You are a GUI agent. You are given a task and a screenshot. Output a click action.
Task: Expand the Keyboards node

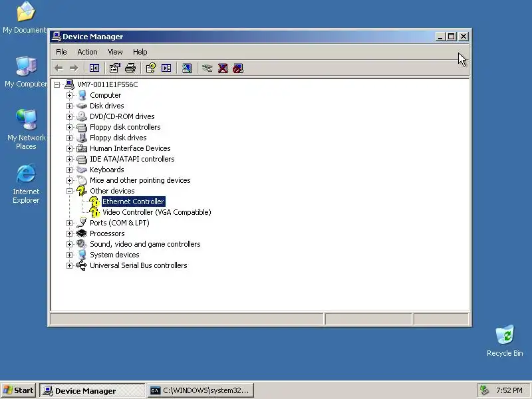[70, 170]
